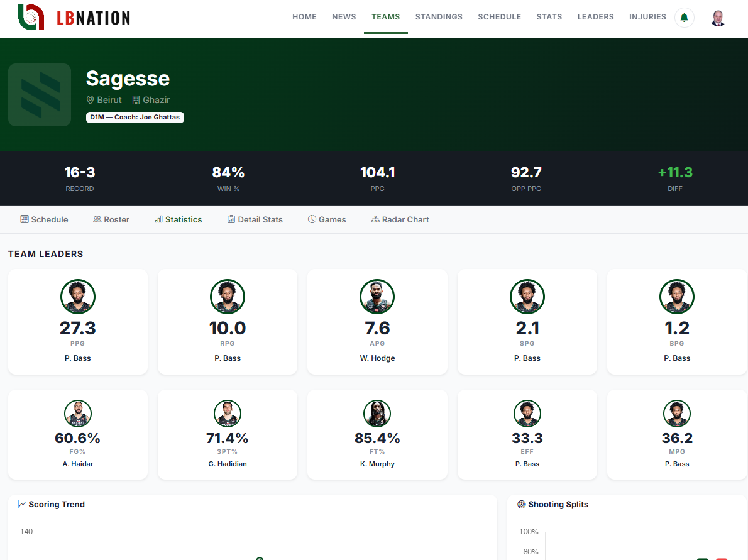Image resolution: width=748 pixels, height=560 pixels.
Task: Go to Standings in the top navigation
Action: coord(439,17)
